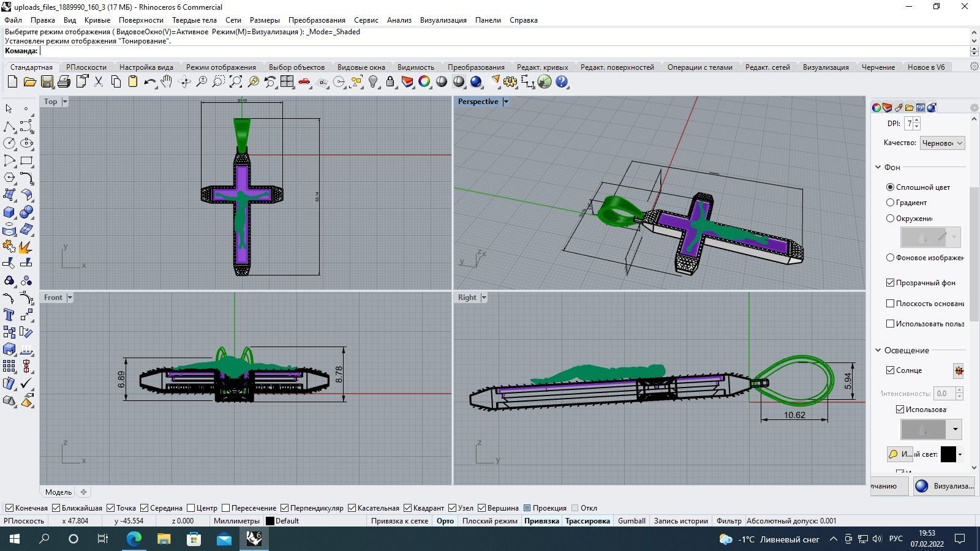Click the blue Render sphere icon
The image size is (980, 551).
476,81
